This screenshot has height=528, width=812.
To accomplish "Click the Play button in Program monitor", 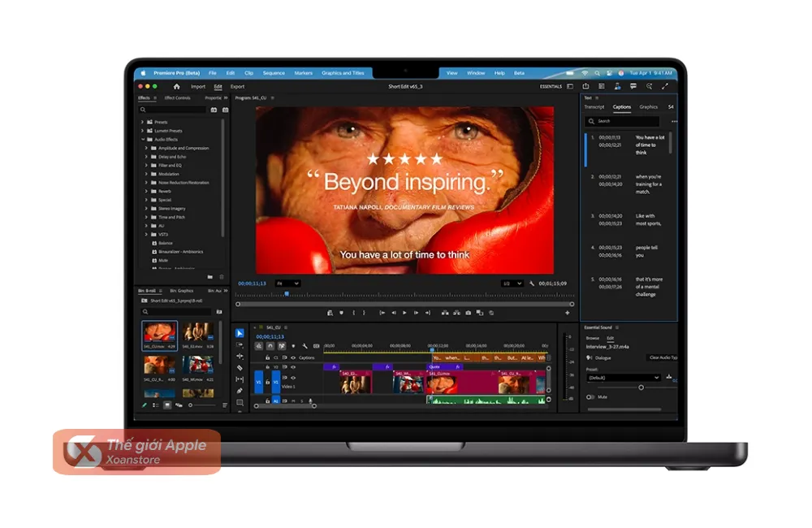I will point(404,313).
